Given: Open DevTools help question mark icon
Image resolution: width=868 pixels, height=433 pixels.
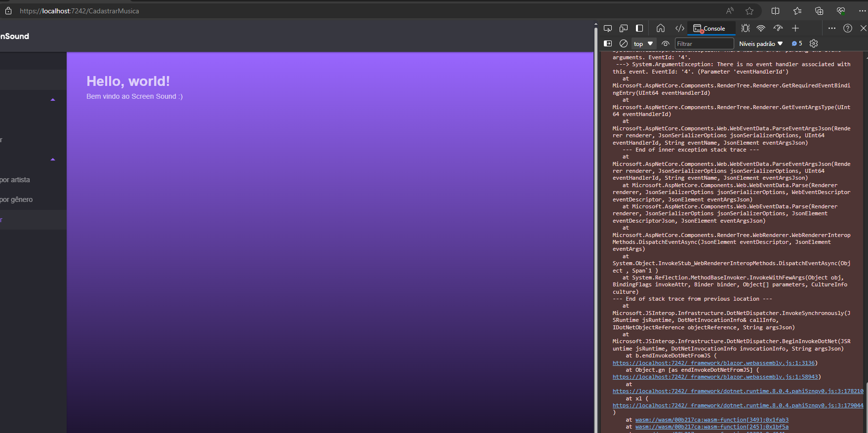Looking at the screenshot, I should click(848, 29).
